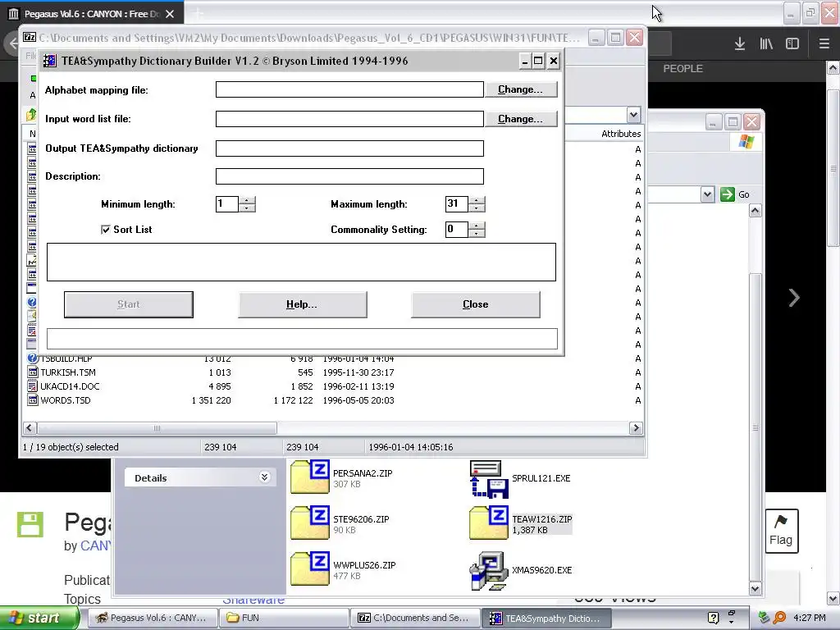Image resolution: width=840 pixels, height=630 pixels.
Task: Click the Output TEA&Sympathy dictionary field
Action: [349, 148]
